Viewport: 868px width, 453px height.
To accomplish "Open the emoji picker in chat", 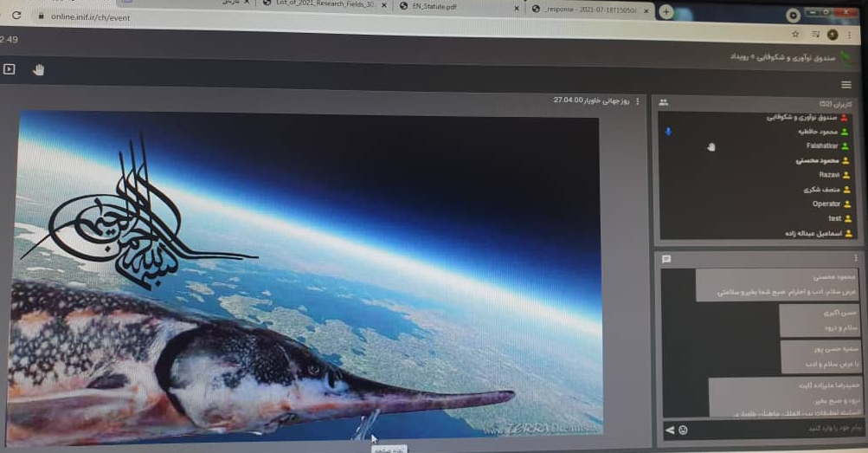I will (x=683, y=430).
